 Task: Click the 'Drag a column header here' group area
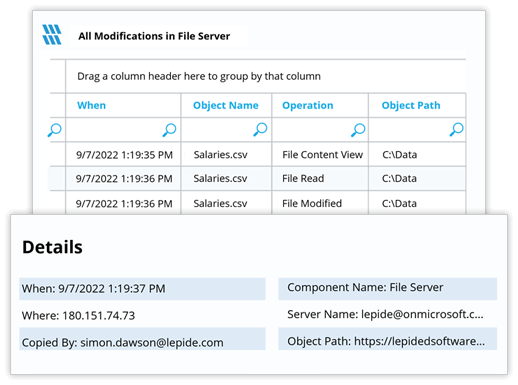[x=266, y=76]
